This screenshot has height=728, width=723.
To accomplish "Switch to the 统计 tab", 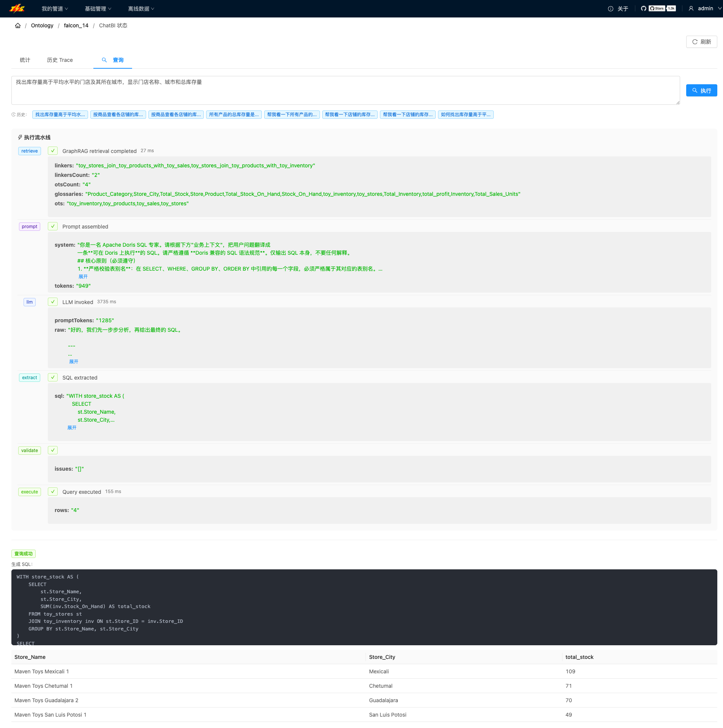I will (25, 60).
